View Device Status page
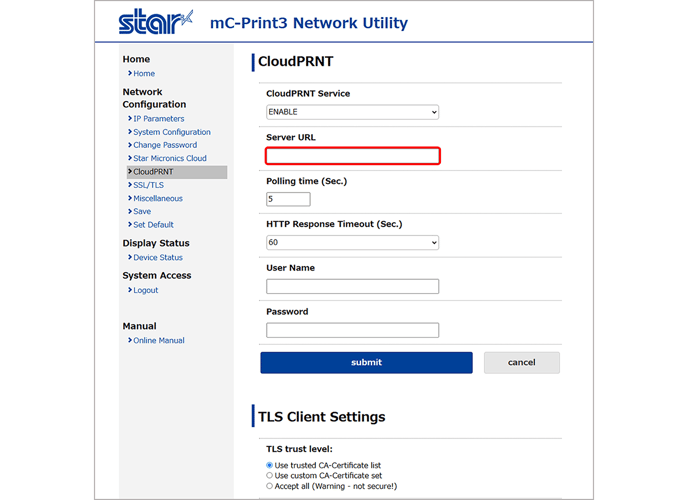The width and height of the screenshot is (688, 500). point(158,257)
